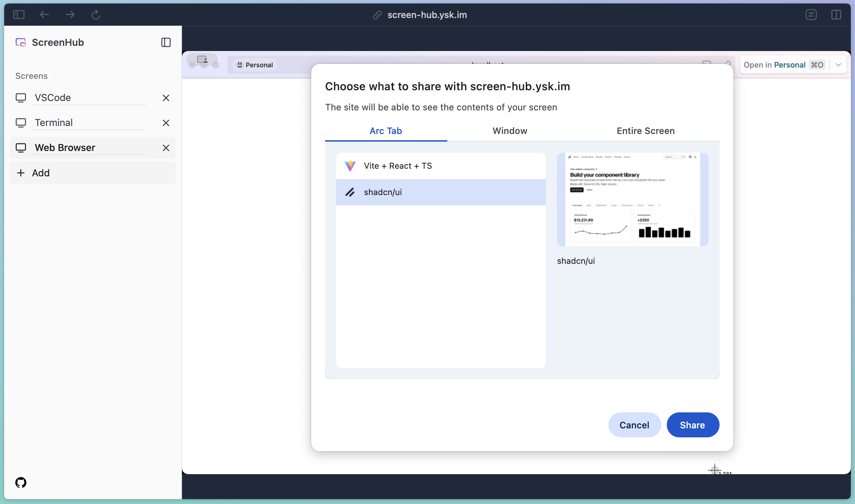Image resolution: width=855 pixels, height=504 pixels.
Task: Go back with the browser back arrow
Action: point(44,15)
